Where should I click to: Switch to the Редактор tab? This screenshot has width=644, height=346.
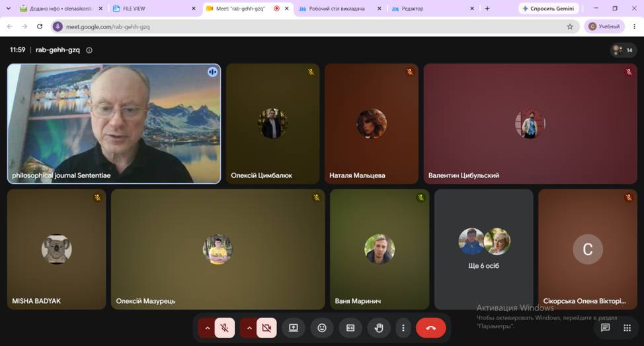tap(432, 8)
